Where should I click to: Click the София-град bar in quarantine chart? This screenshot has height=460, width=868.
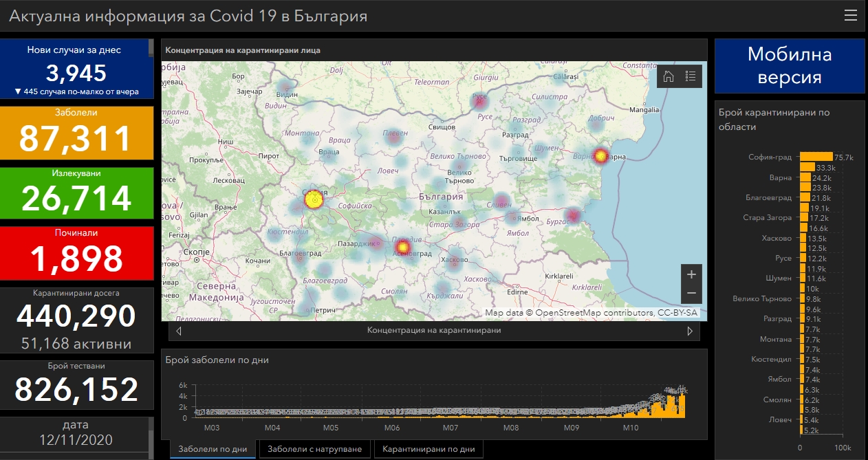coord(816,157)
